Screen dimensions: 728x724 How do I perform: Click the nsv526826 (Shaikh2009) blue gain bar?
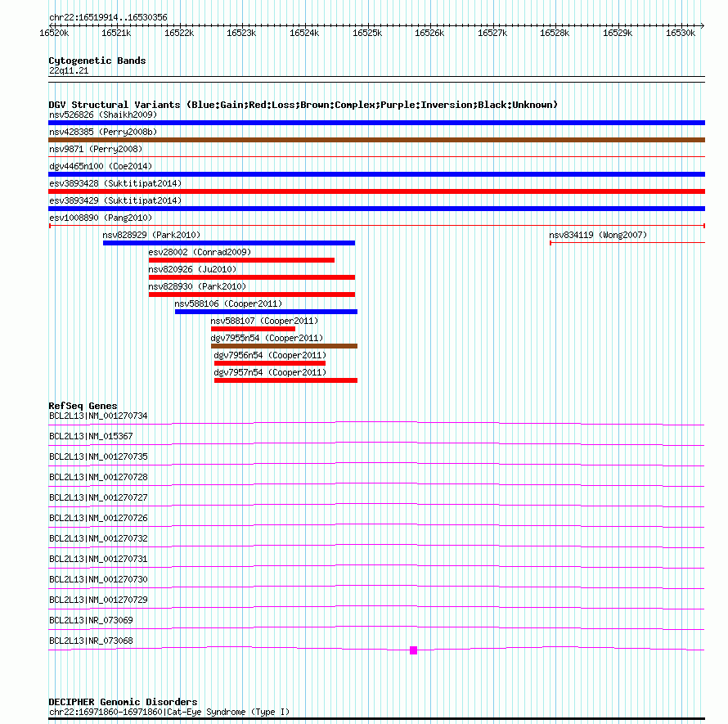pos(376,123)
